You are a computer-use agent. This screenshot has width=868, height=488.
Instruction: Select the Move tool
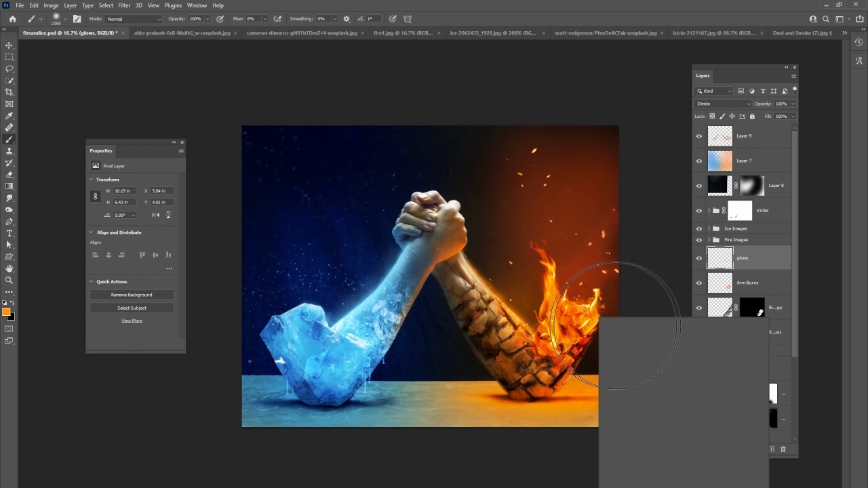tap(9, 45)
